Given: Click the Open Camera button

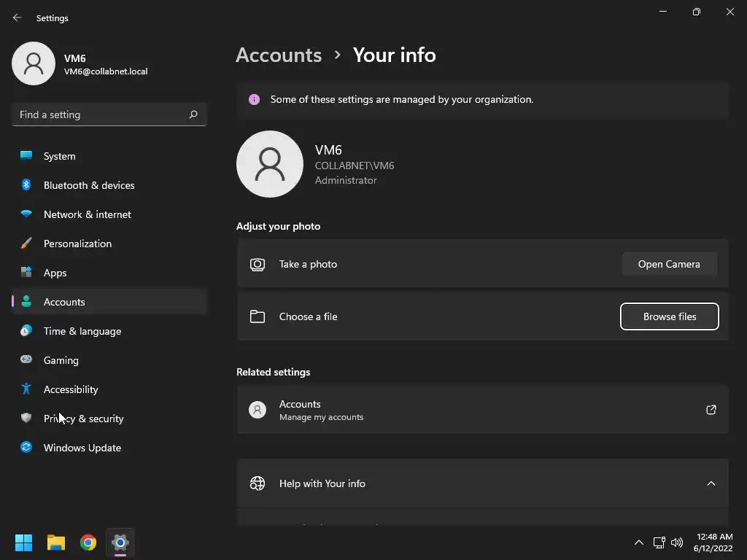Looking at the screenshot, I should pos(669,264).
